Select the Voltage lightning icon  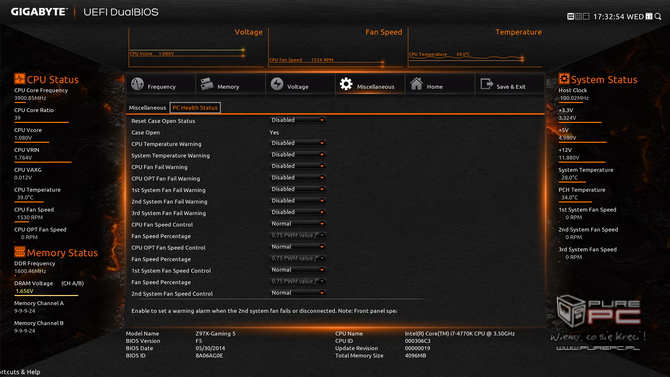pos(277,84)
